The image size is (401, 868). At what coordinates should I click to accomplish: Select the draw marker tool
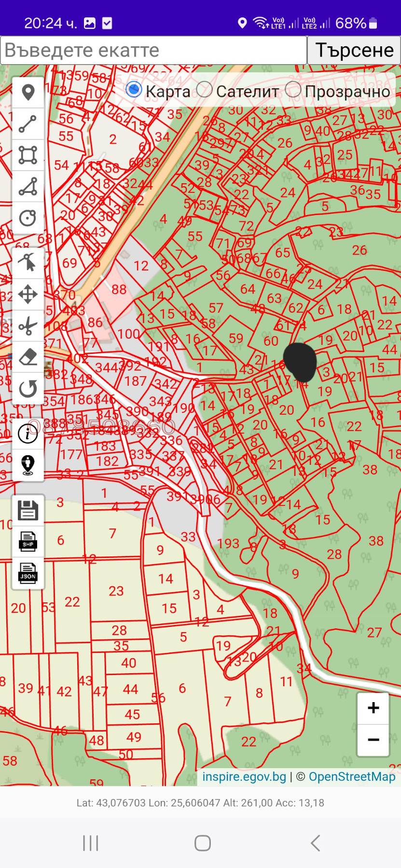[28, 93]
